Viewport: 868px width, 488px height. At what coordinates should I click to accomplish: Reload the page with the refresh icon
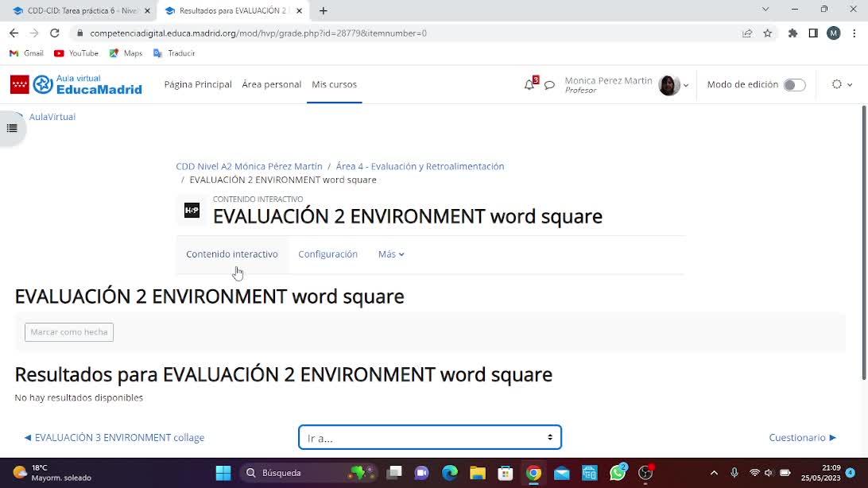[54, 33]
